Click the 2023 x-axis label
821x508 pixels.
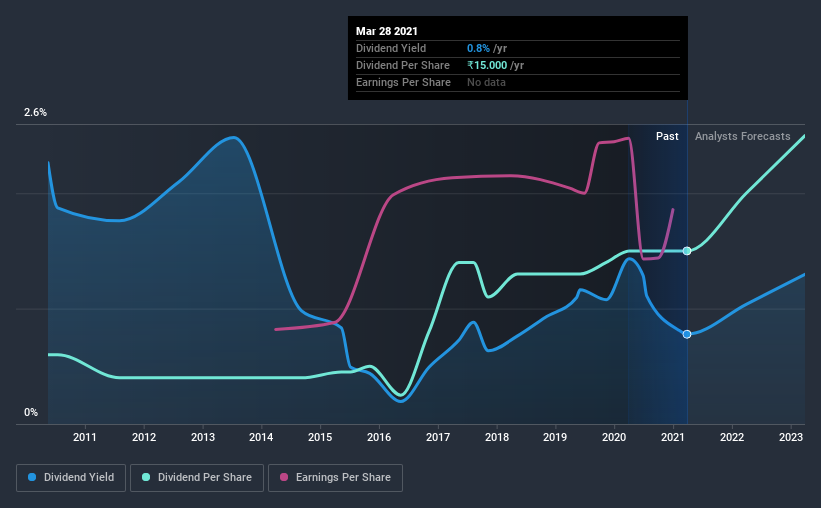point(791,437)
